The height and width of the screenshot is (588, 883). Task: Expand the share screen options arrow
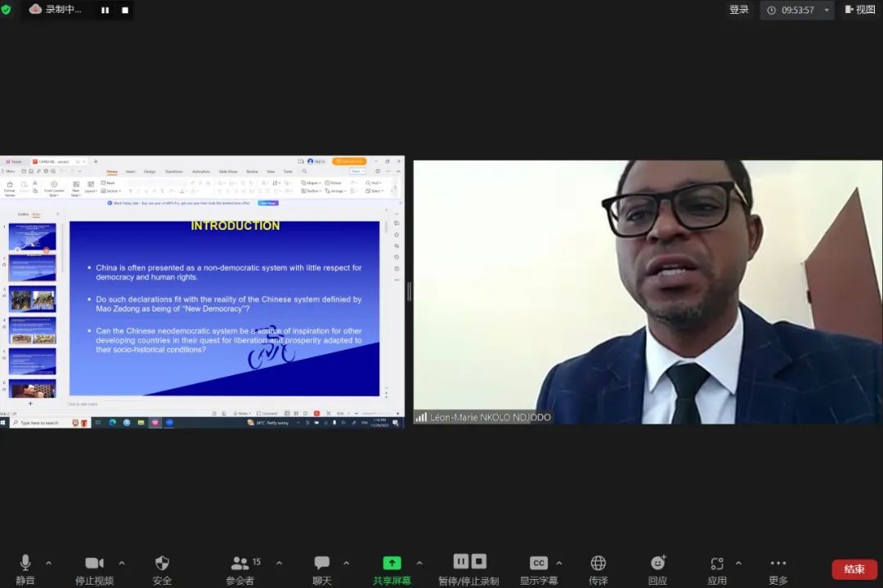click(419, 563)
